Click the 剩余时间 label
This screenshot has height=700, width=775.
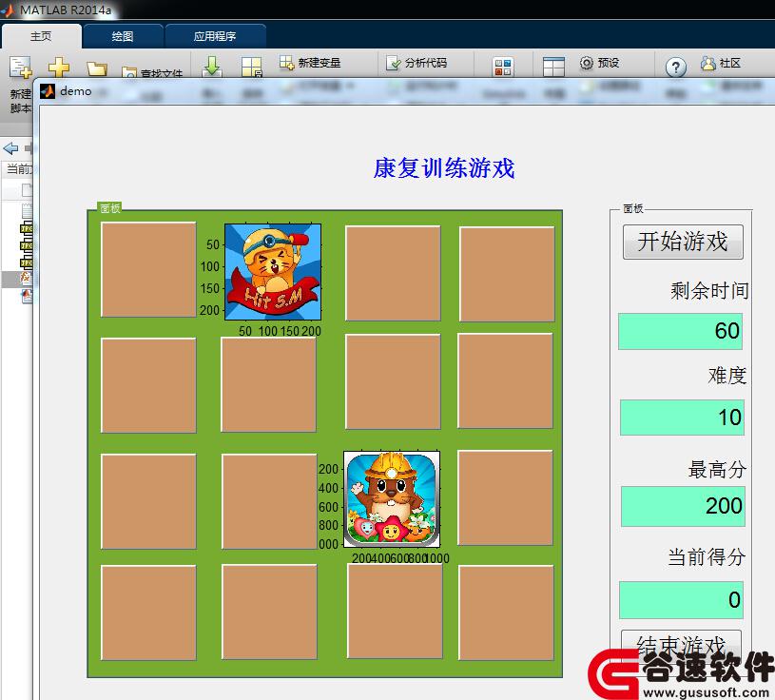[709, 290]
